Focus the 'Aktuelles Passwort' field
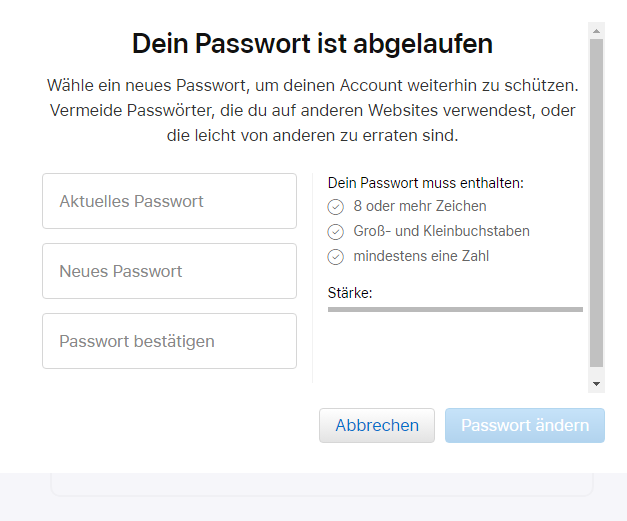This screenshot has height=521, width=627. coord(169,201)
